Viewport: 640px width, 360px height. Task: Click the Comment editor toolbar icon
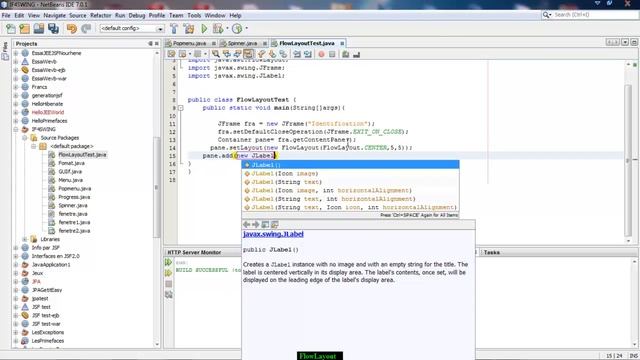pyautogui.click(x=345, y=54)
